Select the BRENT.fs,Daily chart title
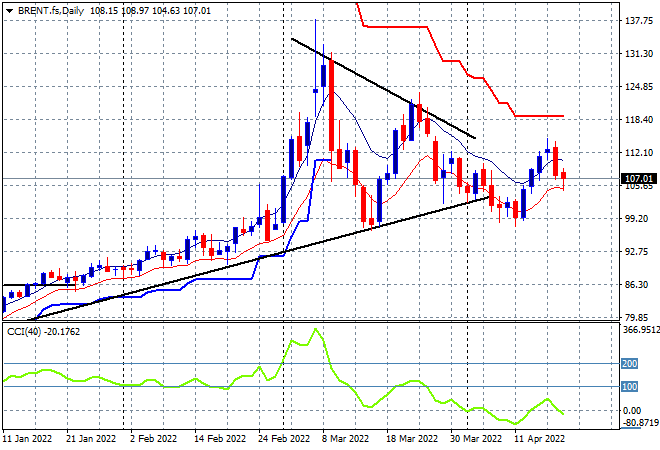The height and width of the screenshot is (450, 660). (x=51, y=11)
